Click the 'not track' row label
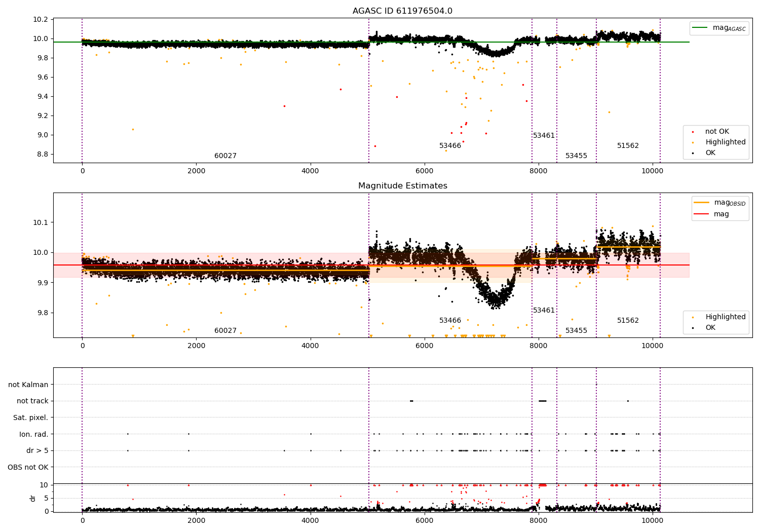760x532 pixels. click(x=32, y=401)
